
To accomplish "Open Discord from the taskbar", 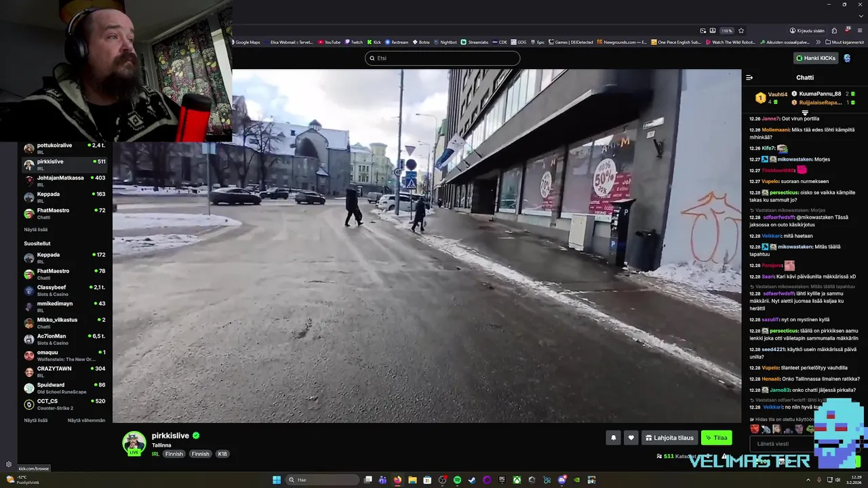I will coord(561,480).
